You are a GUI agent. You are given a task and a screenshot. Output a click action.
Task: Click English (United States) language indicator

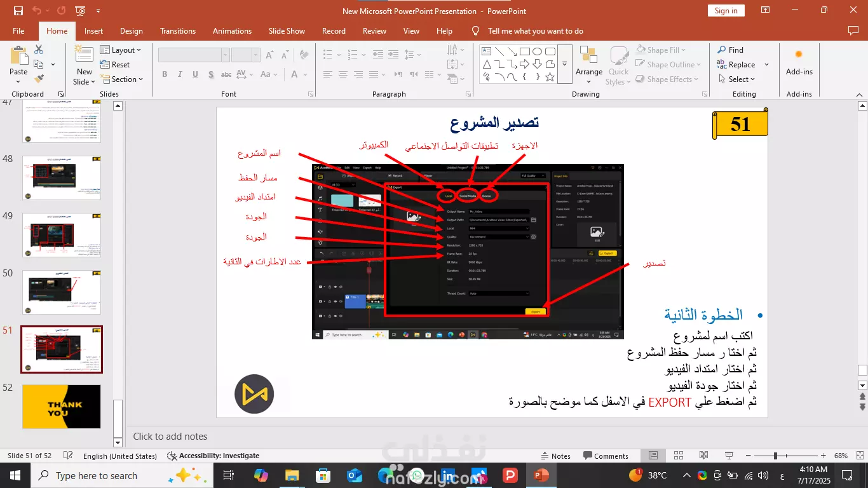(120, 456)
